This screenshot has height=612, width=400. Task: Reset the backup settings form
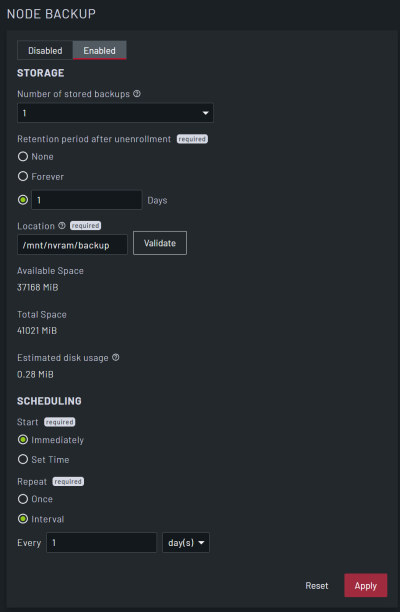pyautogui.click(x=316, y=585)
